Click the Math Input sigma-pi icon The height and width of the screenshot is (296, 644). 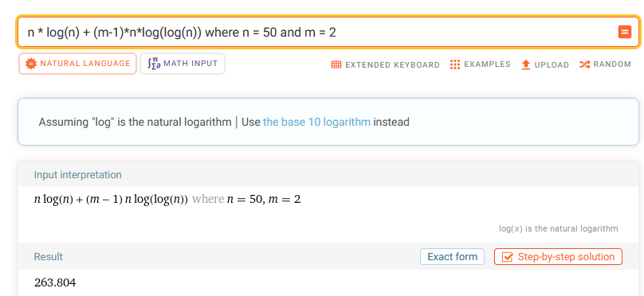(154, 64)
